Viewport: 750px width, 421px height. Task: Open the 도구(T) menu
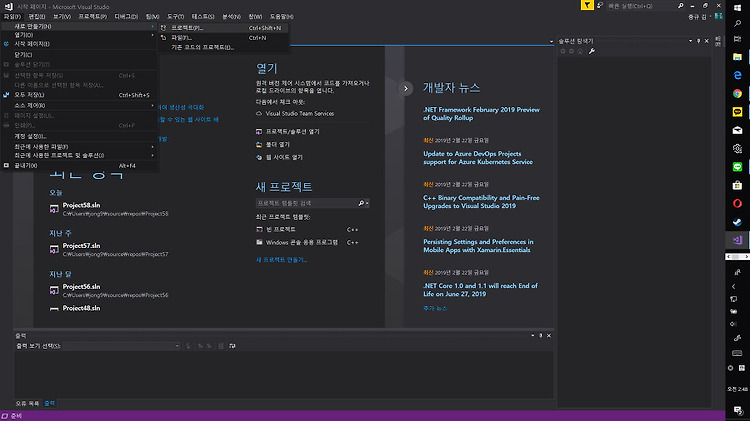pyautogui.click(x=175, y=16)
